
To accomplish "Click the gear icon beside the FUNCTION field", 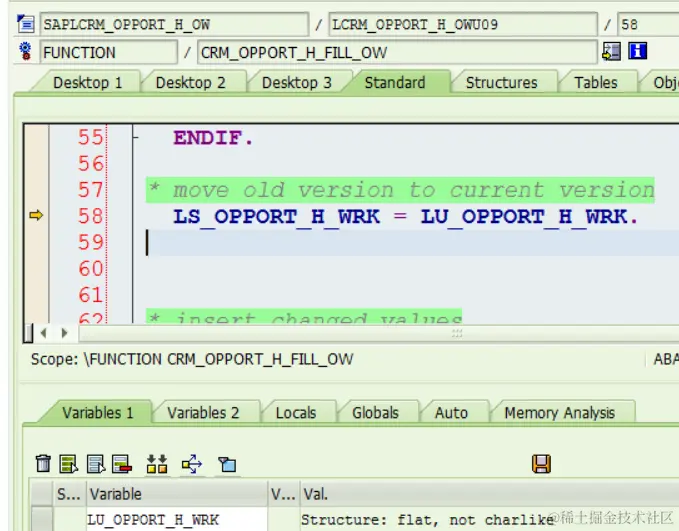I will coord(26,51).
